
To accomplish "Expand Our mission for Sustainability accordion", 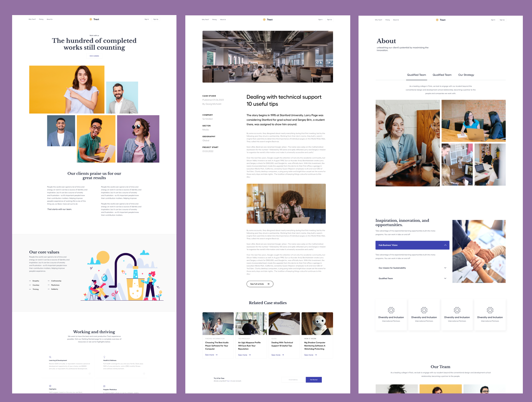I will [445, 268].
